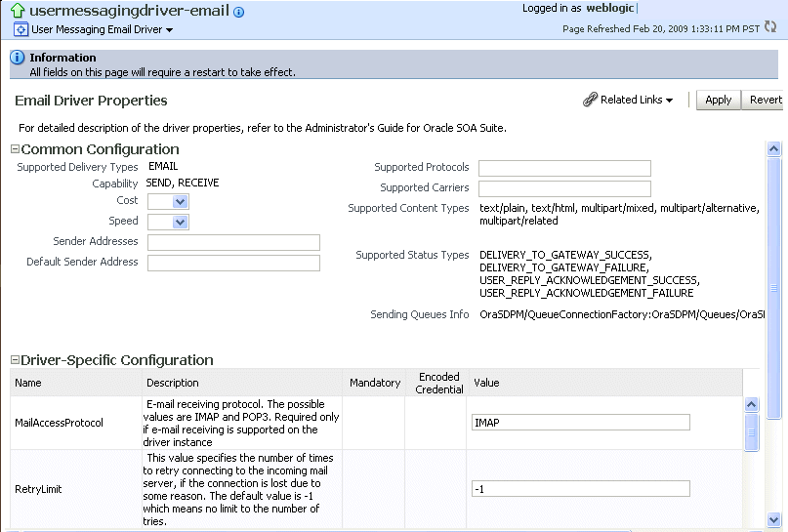Select the RetryLimit row name
The image size is (788, 532).
pos(38,489)
